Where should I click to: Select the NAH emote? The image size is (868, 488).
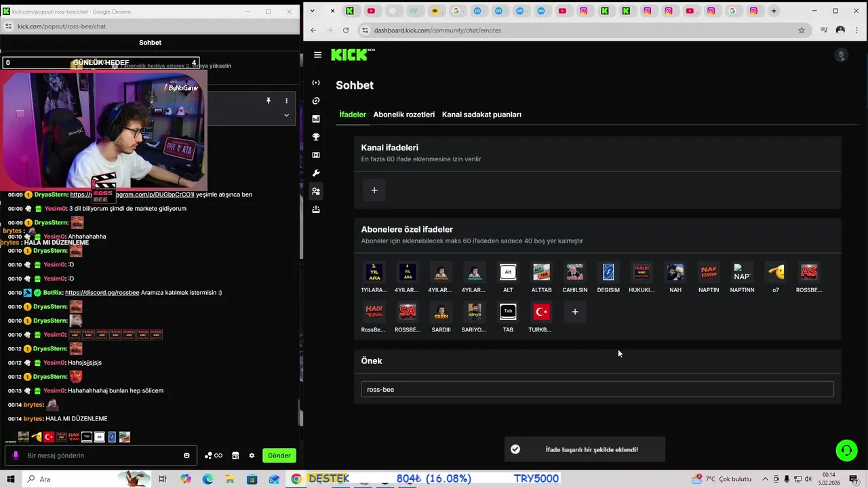675,272
